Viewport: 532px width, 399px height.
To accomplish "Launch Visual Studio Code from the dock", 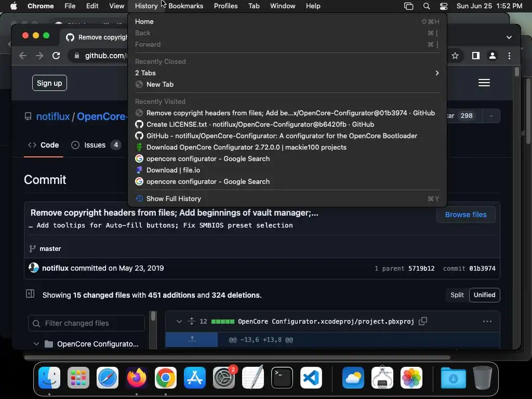I will 311,378.
